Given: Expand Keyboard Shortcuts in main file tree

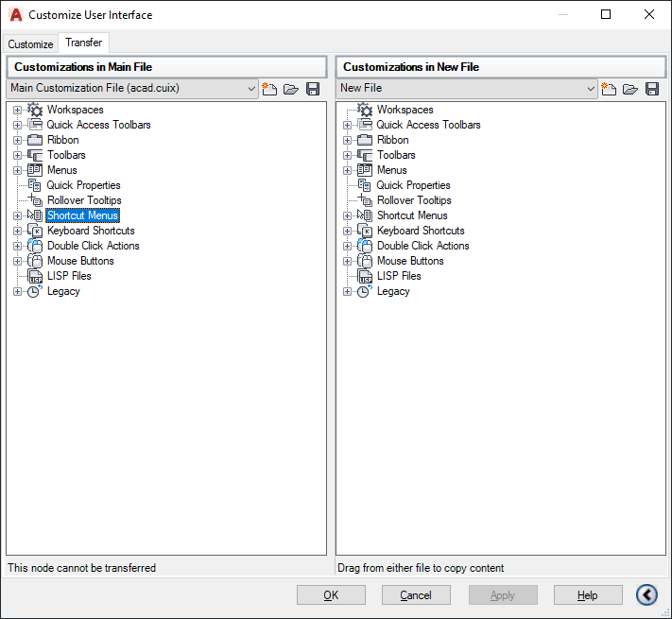Looking at the screenshot, I should pyautogui.click(x=17, y=231).
